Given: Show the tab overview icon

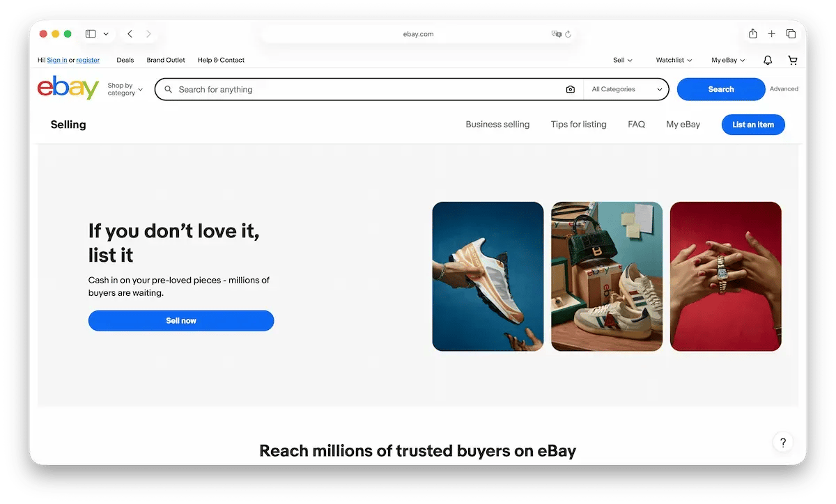Looking at the screenshot, I should (x=791, y=33).
